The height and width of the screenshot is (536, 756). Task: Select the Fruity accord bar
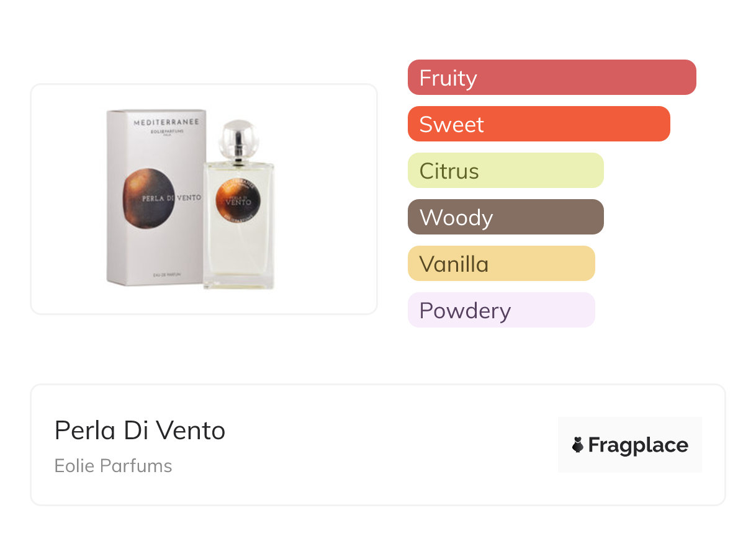click(551, 78)
